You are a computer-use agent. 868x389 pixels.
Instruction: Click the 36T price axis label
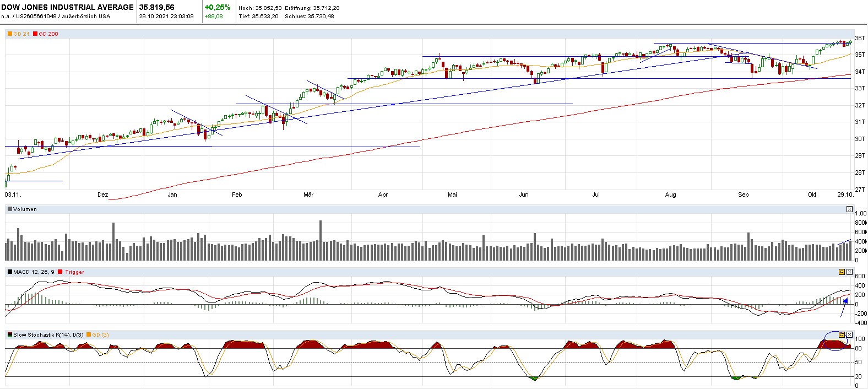[x=860, y=39]
